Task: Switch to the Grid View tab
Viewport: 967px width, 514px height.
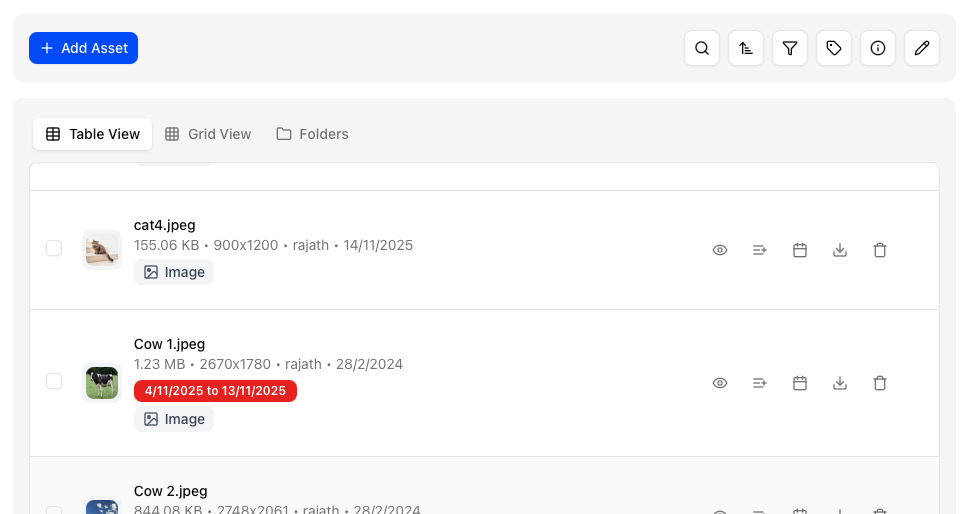Action: (x=208, y=134)
